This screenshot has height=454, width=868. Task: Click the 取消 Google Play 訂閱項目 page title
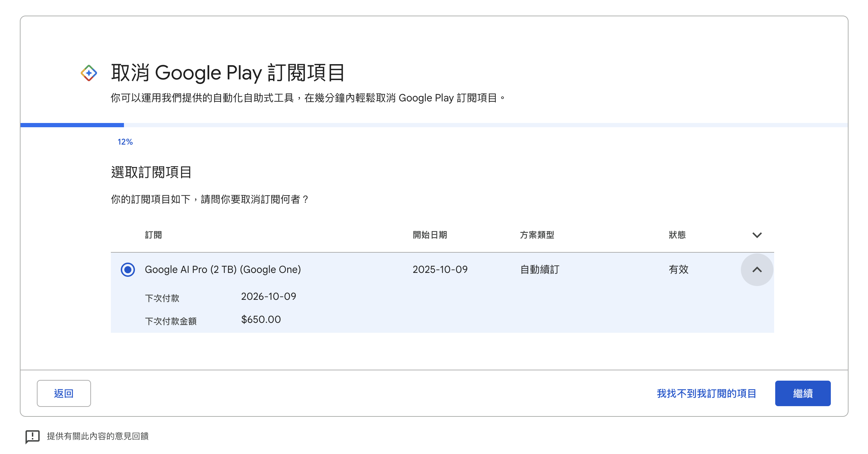[x=228, y=73]
